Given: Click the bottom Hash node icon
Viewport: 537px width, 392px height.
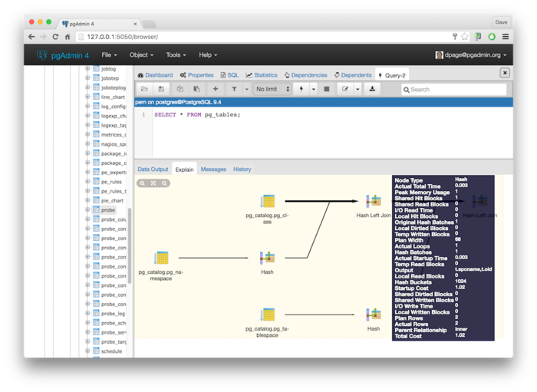Looking at the screenshot, I should [374, 315].
